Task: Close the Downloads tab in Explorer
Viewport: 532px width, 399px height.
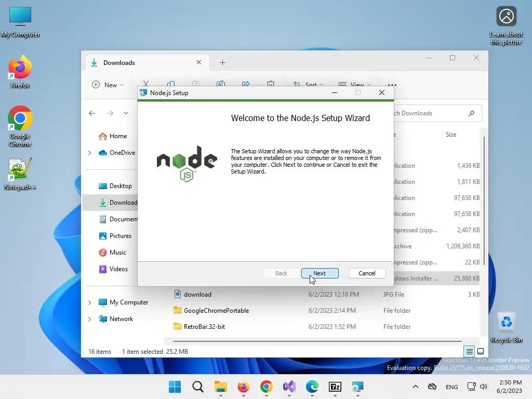Action: coord(199,62)
